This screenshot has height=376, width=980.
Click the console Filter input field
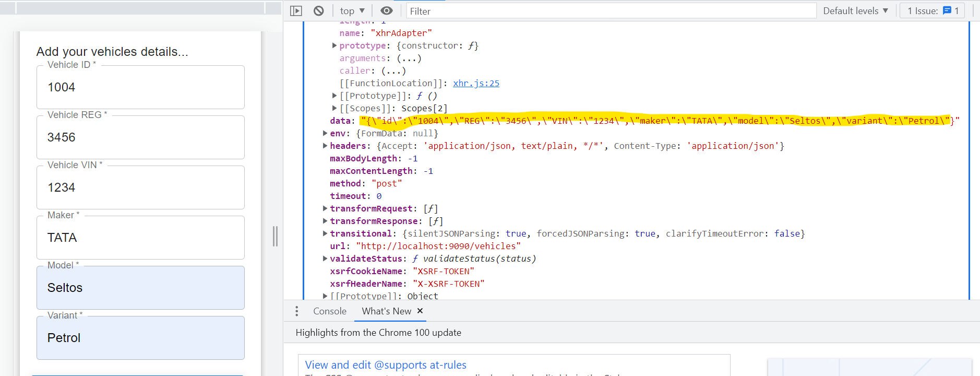pos(612,11)
